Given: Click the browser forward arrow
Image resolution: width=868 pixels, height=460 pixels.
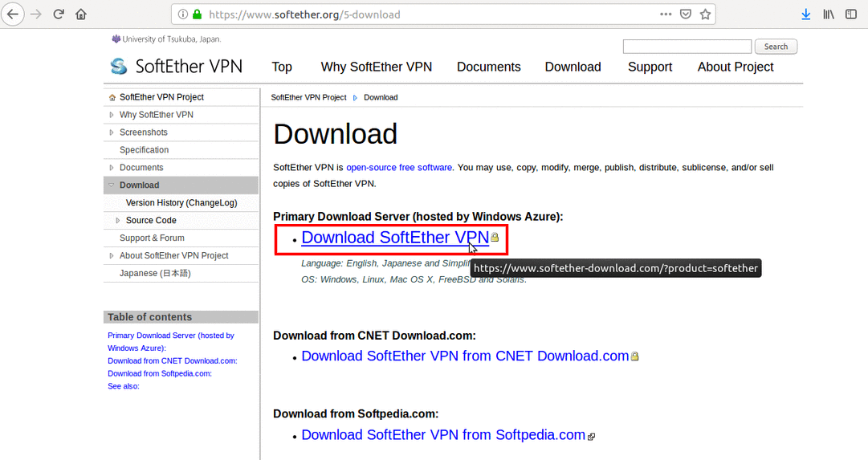Looking at the screenshot, I should click(36, 14).
